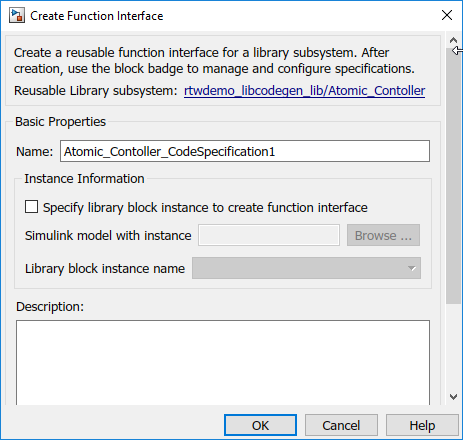Click inside the Description text area
This screenshot has height=440, width=463.
click(x=223, y=363)
